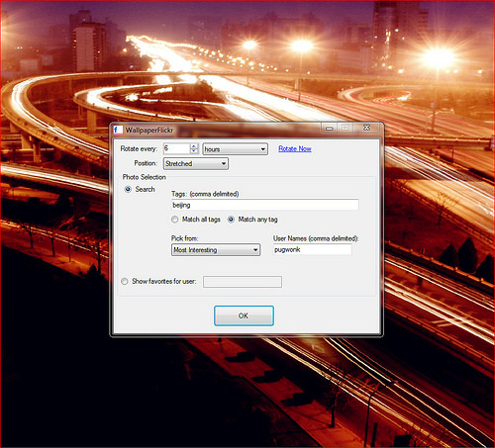Click the OK button
Screen dimensions: 495x448
[244, 315]
